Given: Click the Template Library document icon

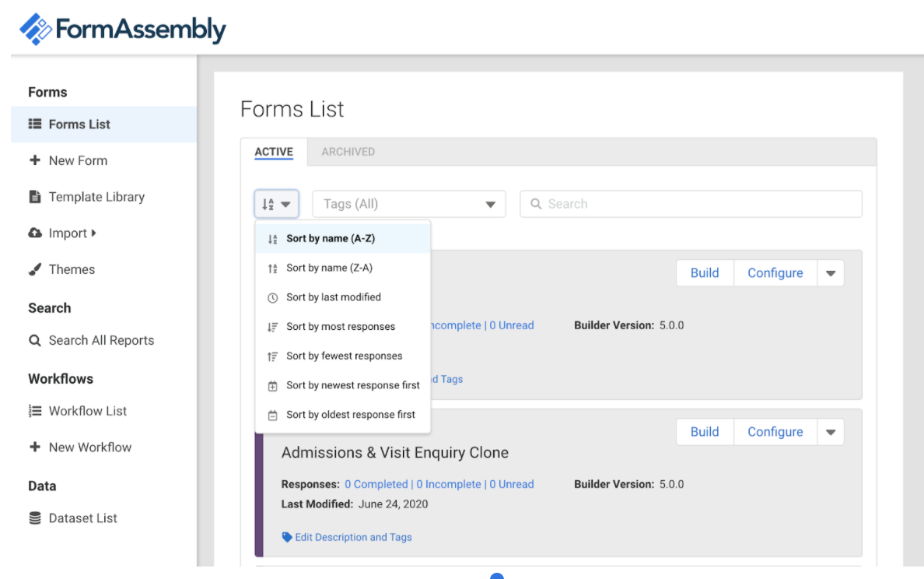Looking at the screenshot, I should pyautogui.click(x=35, y=196).
